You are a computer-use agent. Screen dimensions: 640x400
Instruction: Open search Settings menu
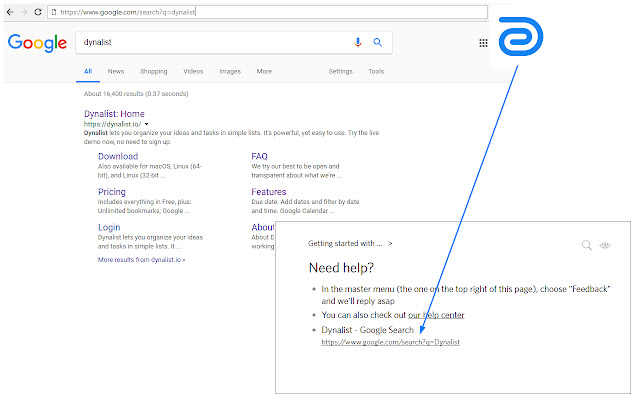click(x=340, y=71)
